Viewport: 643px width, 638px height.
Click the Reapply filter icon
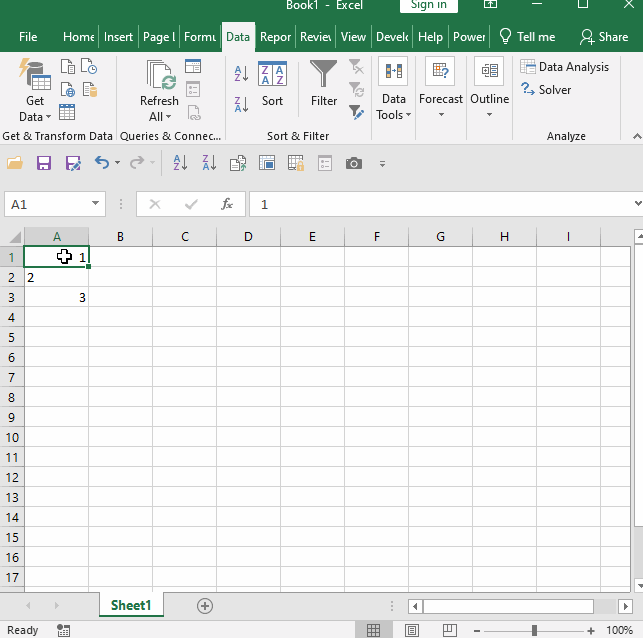tap(356, 89)
